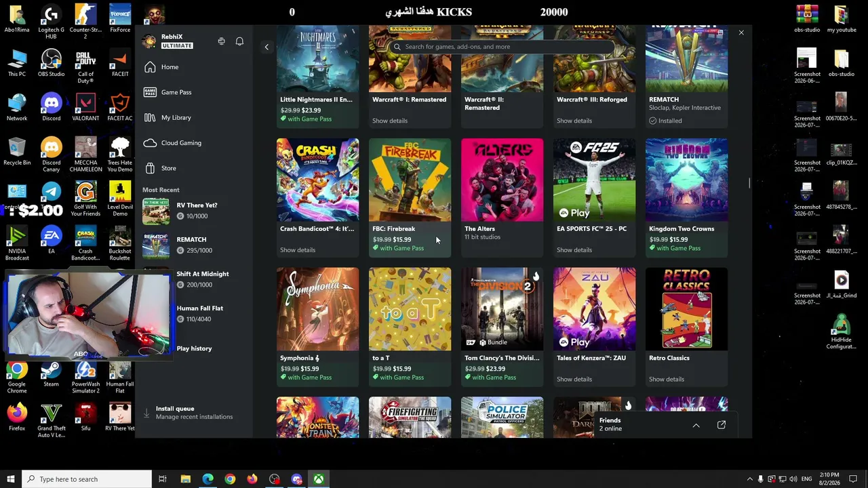Open the Store section in the sidebar

click(x=195, y=168)
